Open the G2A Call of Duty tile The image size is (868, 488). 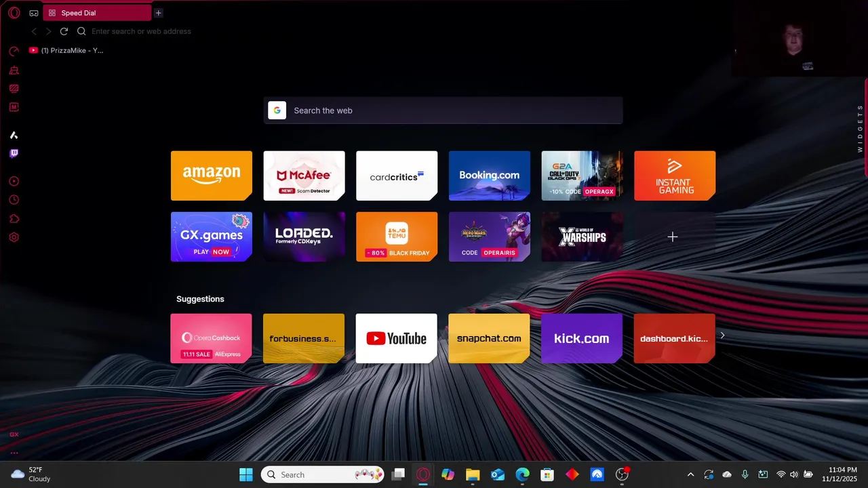[582, 176]
